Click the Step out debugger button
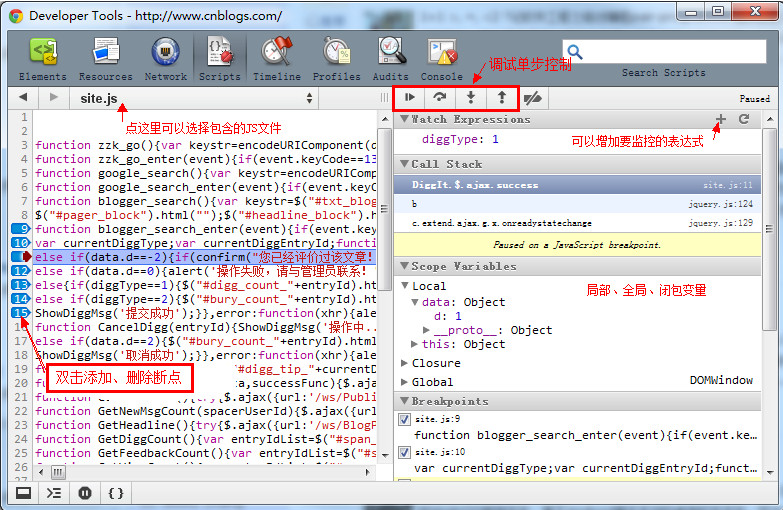 click(x=502, y=98)
